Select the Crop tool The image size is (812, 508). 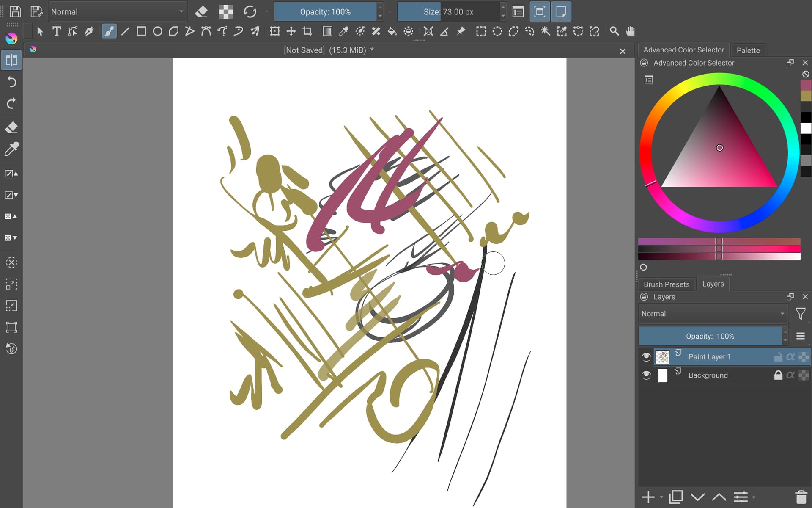(307, 31)
